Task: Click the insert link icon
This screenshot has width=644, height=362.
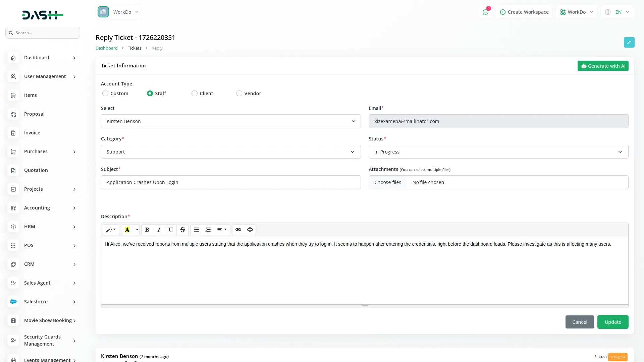Action: pyautogui.click(x=238, y=230)
